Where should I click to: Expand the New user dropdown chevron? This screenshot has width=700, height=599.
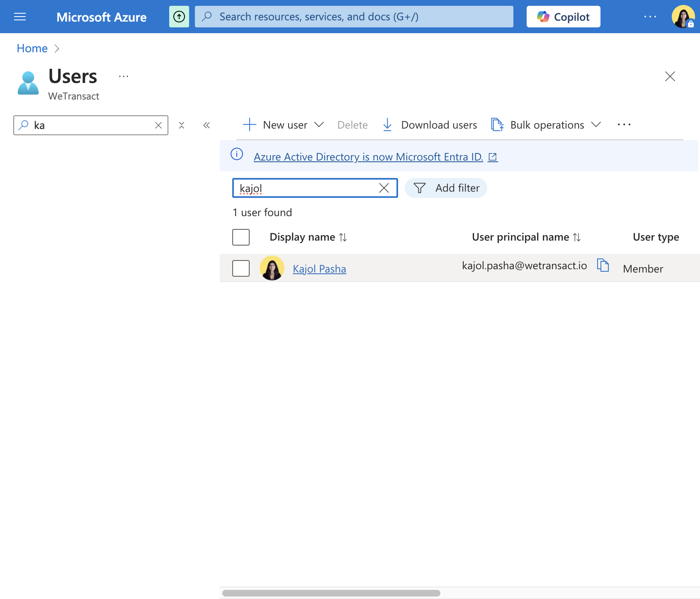point(319,125)
